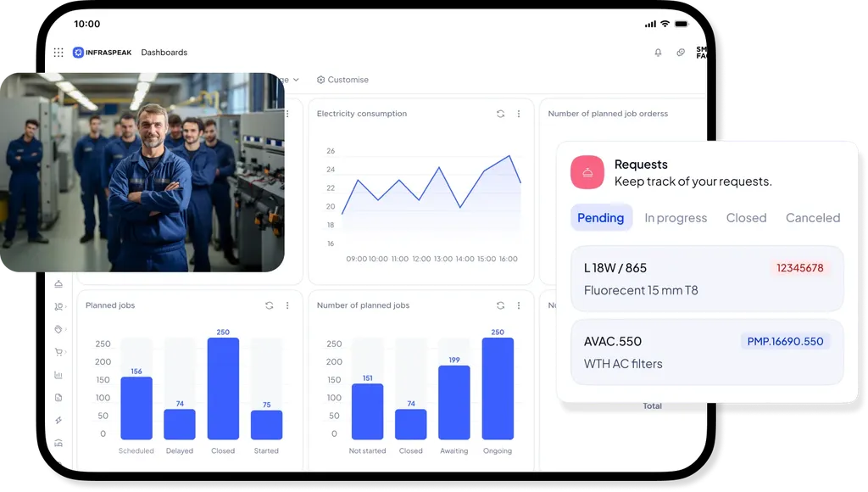The height and width of the screenshot is (492, 868).
Task: Click the battery status icon
Action: coord(682,24)
